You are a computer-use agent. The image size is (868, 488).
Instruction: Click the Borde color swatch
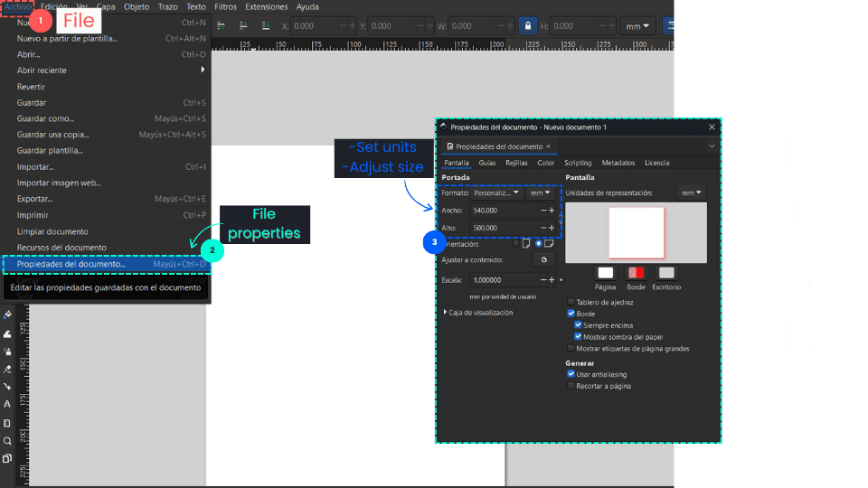click(636, 273)
